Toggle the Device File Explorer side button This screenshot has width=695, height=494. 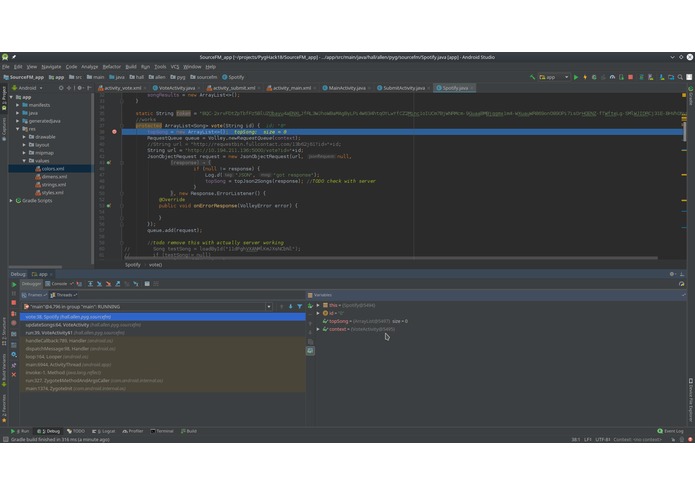[691, 400]
